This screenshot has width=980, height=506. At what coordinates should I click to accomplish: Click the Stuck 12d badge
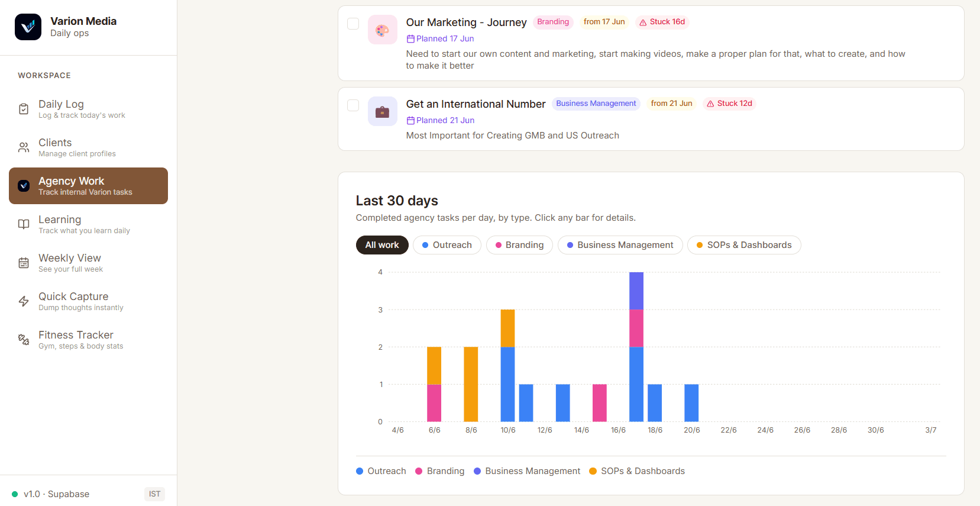[730, 104]
